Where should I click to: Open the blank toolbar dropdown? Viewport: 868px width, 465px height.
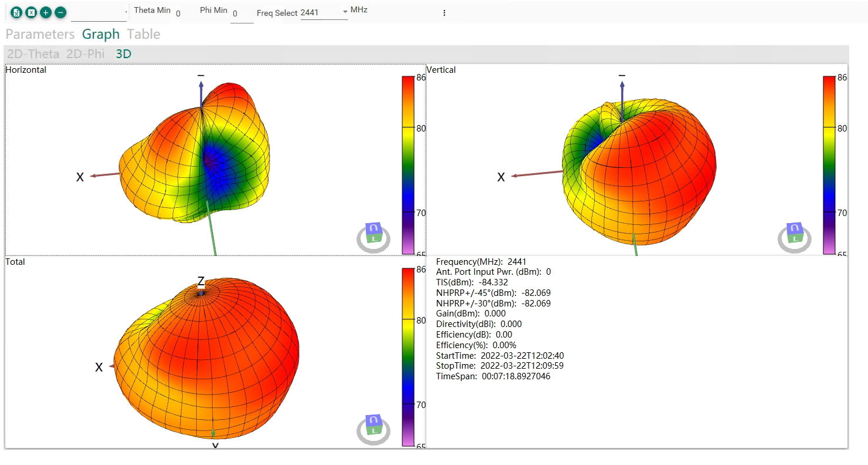99,13
